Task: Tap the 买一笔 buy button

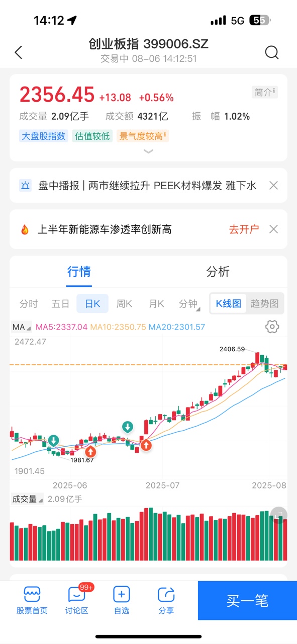Action: pyautogui.click(x=247, y=600)
